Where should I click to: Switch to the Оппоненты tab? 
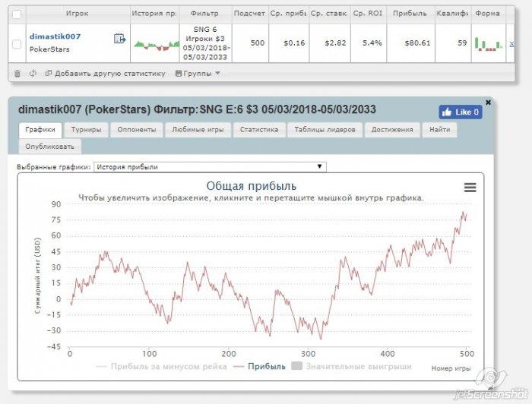(x=136, y=130)
